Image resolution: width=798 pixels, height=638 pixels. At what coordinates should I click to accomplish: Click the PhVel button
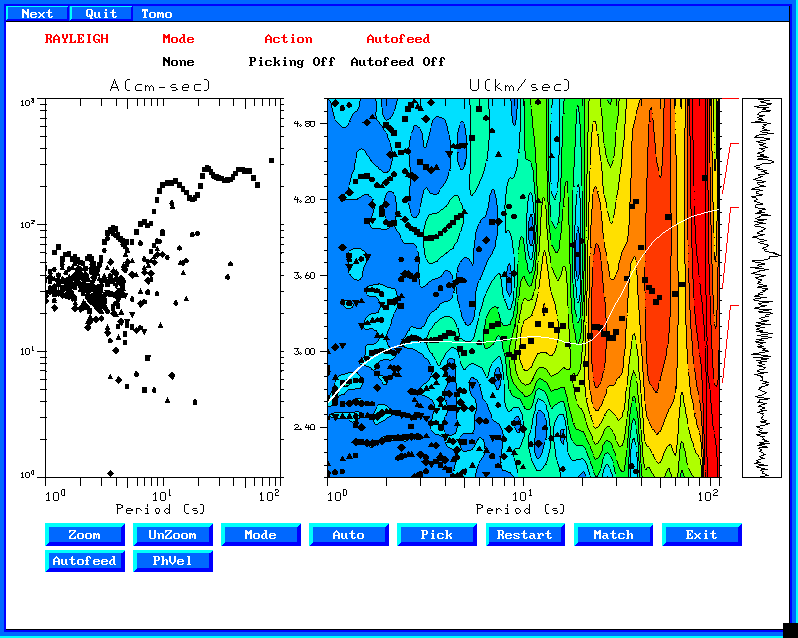tap(173, 561)
